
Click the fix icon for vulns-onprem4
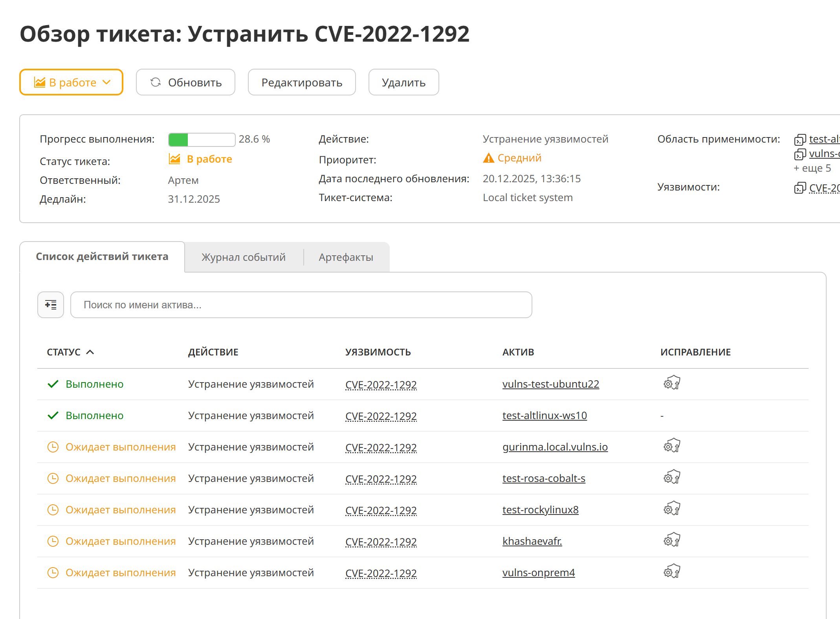click(672, 571)
